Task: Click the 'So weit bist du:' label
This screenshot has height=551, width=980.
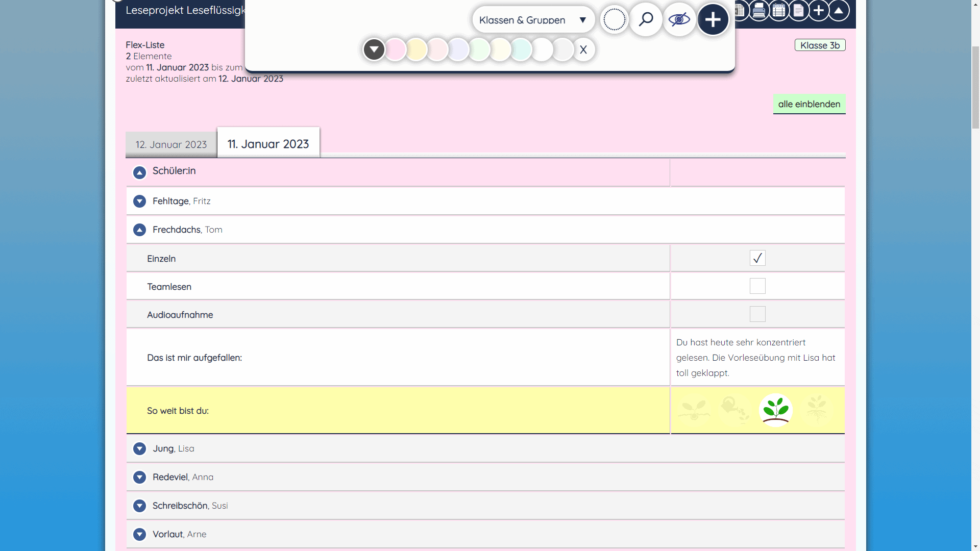Action: point(178,411)
